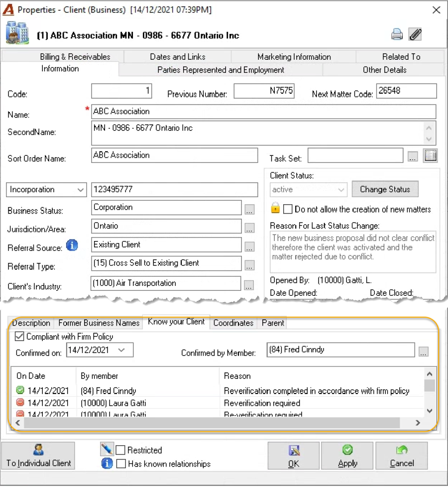The image size is (448, 488).
Task: Open the Confirmed on date picker
Action: 121,350
